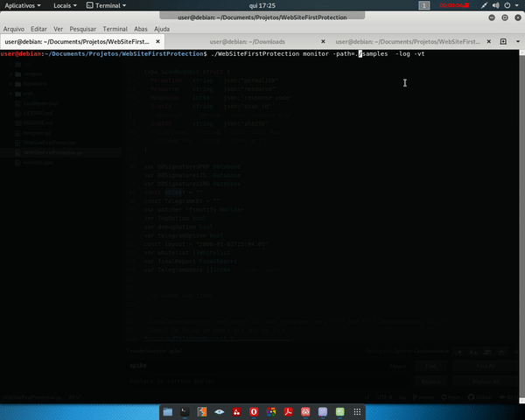
Task: Close the ~/Downloads tab
Action: (x=324, y=41)
